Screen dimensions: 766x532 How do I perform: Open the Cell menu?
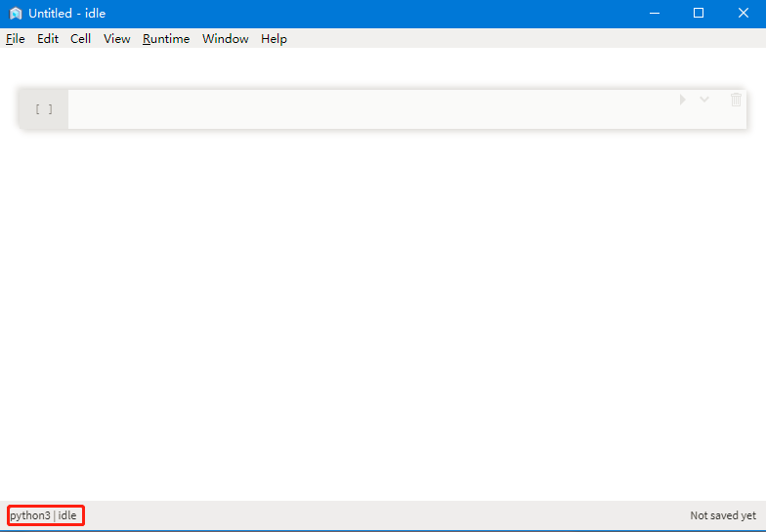pyautogui.click(x=80, y=39)
